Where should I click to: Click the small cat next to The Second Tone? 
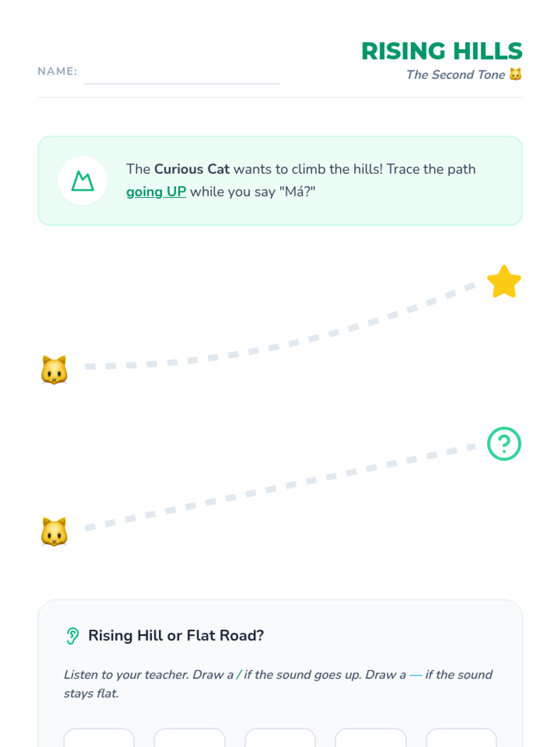(x=515, y=74)
